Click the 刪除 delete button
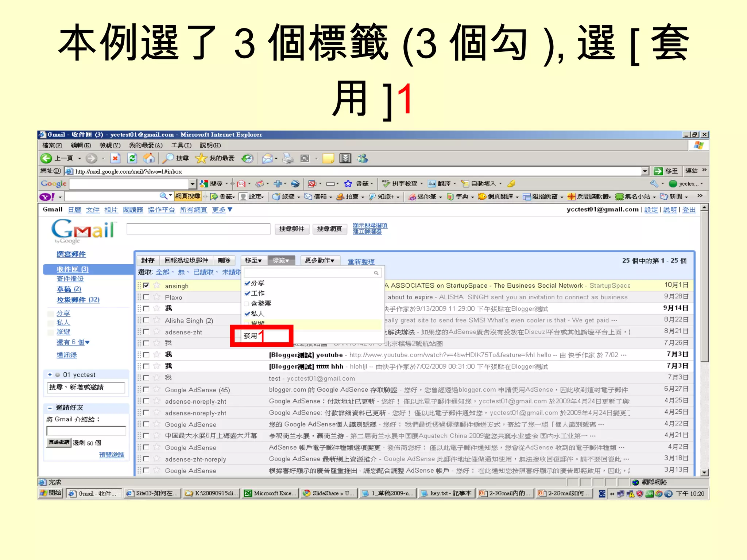 tap(224, 260)
